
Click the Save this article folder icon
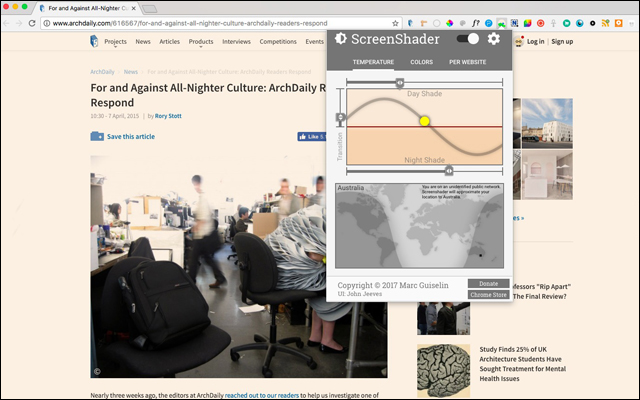tap(98, 136)
